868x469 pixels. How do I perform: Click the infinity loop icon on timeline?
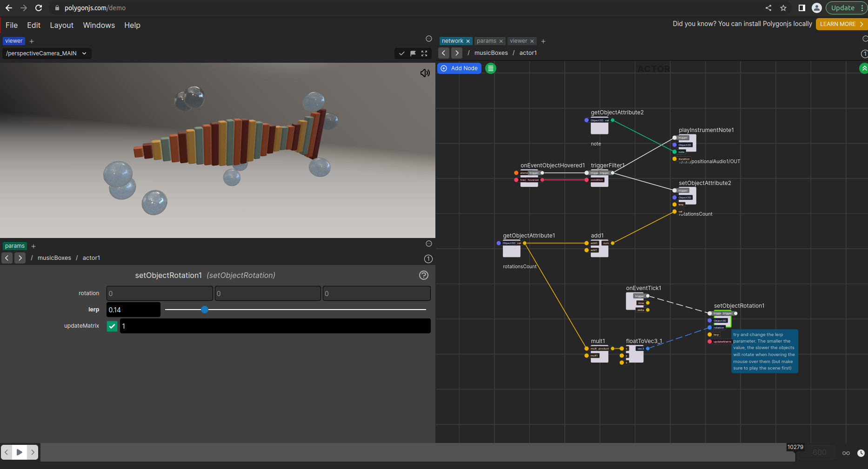point(846,453)
